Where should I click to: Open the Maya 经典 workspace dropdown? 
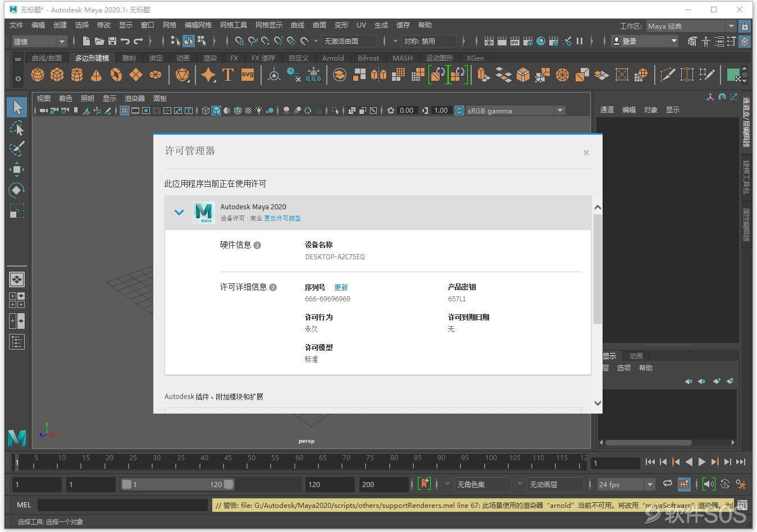tap(691, 26)
